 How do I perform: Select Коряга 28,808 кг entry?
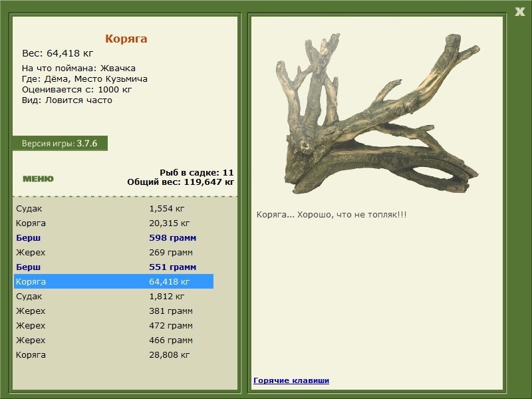pyautogui.click(x=114, y=355)
